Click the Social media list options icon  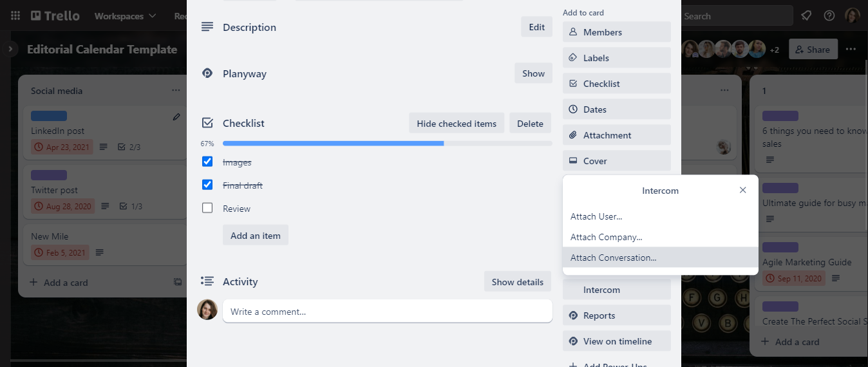click(x=176, y=91)
